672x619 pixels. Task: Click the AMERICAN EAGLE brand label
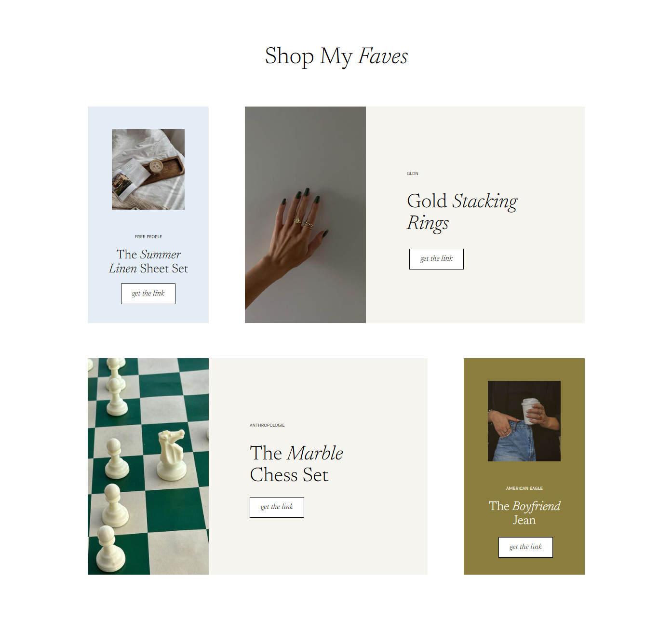524,488
